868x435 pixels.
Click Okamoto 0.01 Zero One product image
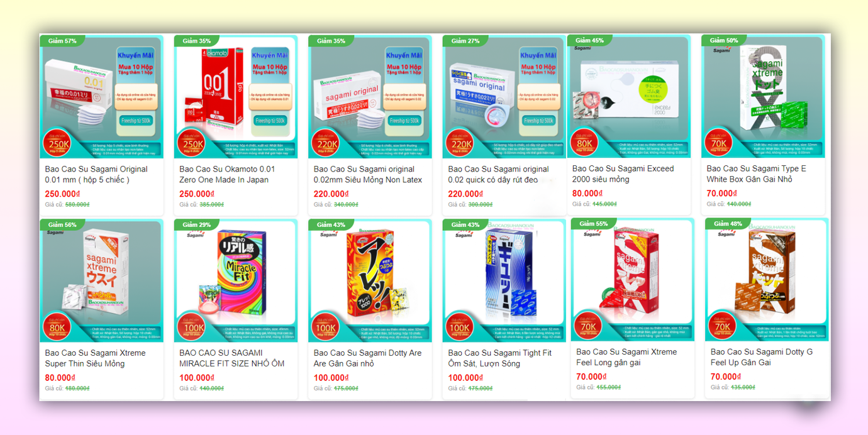tap(235, 97)
